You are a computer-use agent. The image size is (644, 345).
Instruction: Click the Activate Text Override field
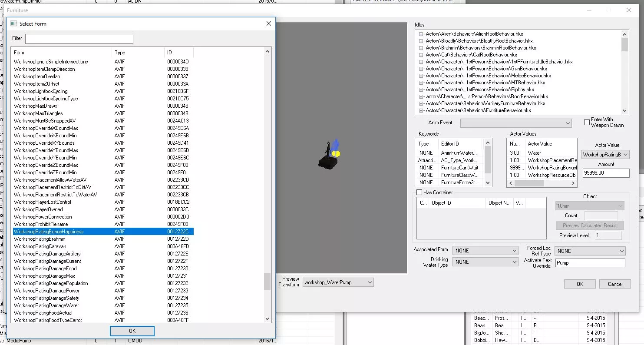590,263
